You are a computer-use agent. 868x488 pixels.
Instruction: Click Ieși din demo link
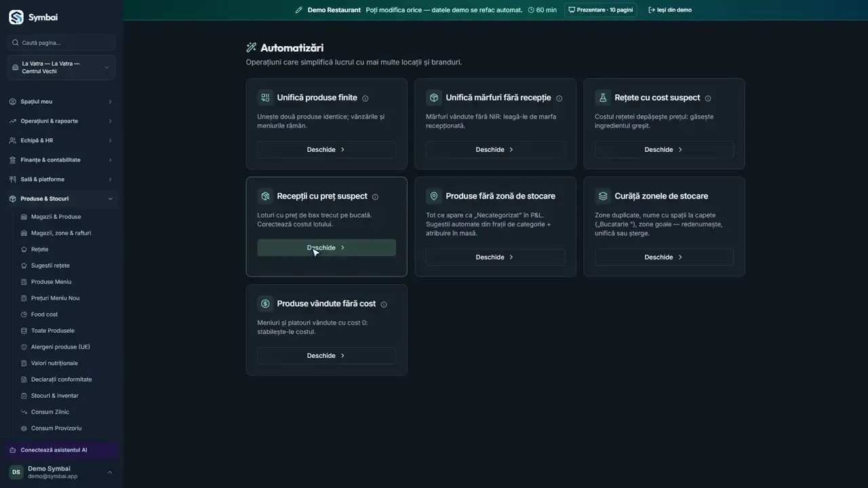(670, 10)
